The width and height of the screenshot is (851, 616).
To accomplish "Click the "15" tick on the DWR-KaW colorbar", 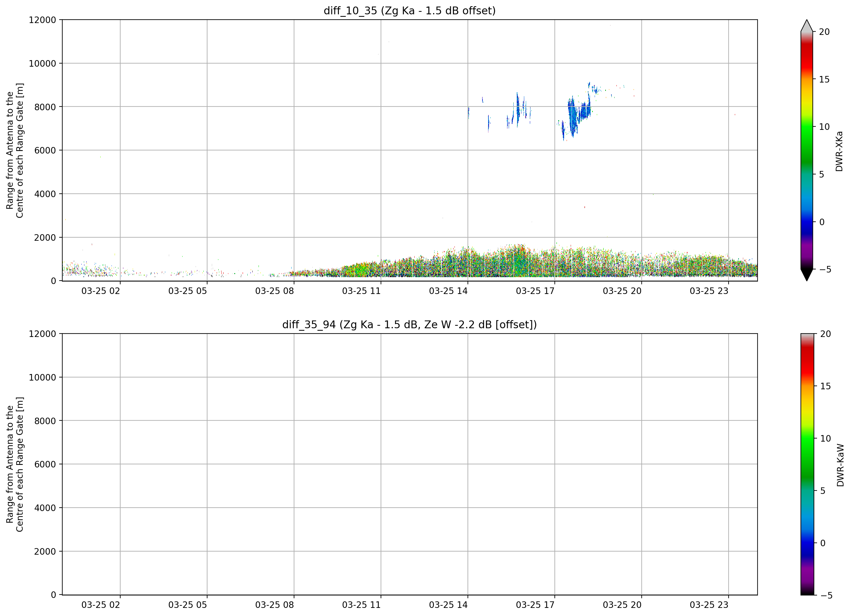I will (x=825, y=386).
